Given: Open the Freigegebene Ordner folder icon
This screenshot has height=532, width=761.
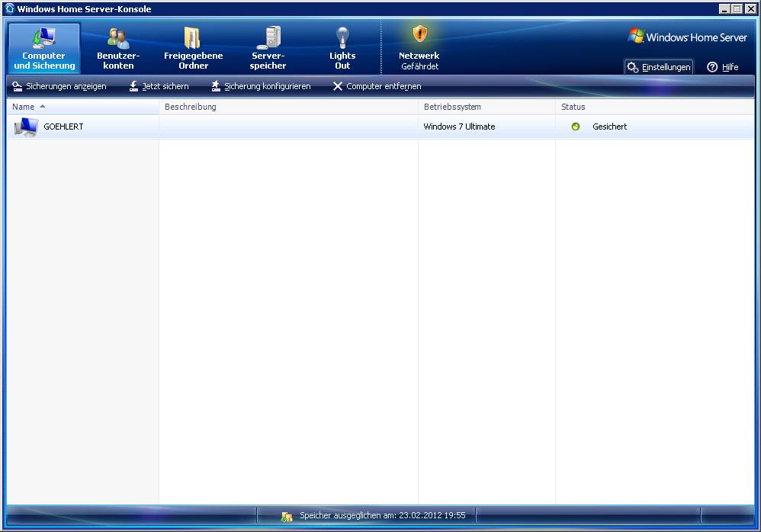Looking at the screenshot, I should (193, 38).
